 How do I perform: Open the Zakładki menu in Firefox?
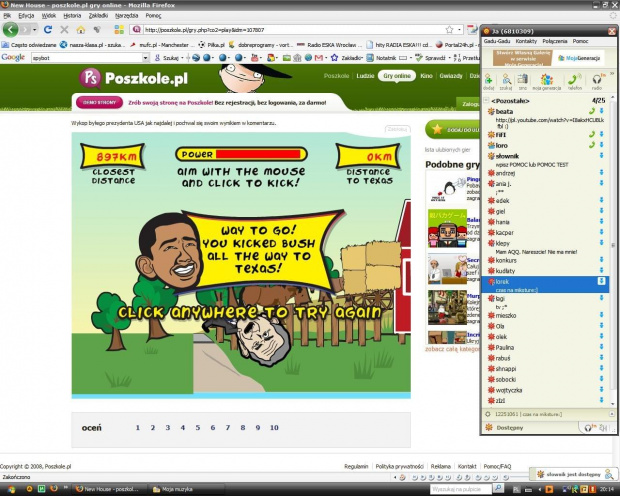coord(98,16)
